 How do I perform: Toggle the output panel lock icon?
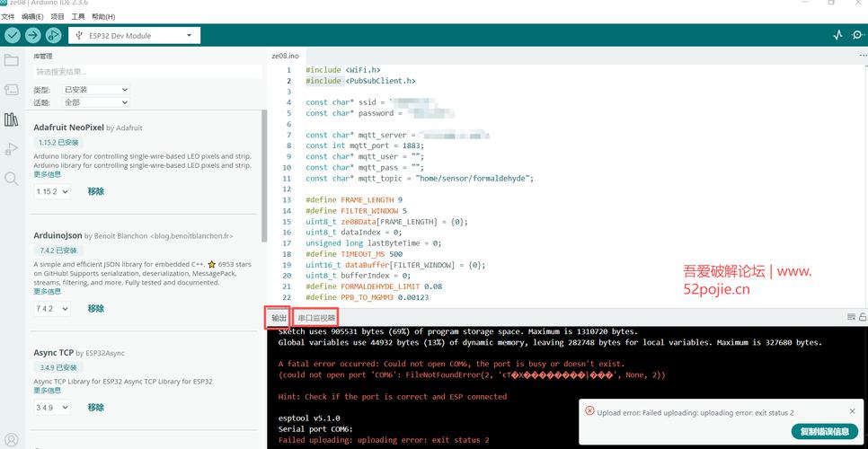tap(863, 317)
